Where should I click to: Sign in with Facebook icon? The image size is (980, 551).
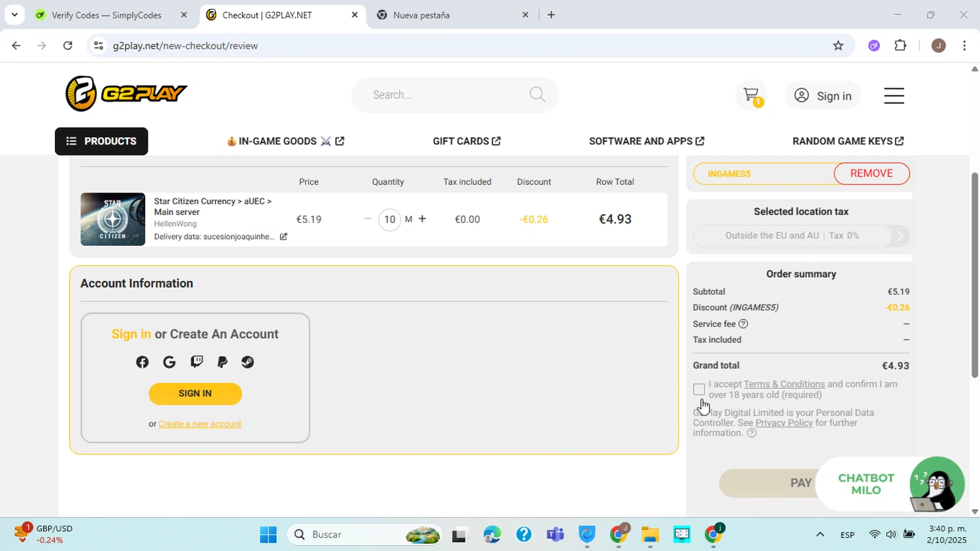(x=142, y=362)
